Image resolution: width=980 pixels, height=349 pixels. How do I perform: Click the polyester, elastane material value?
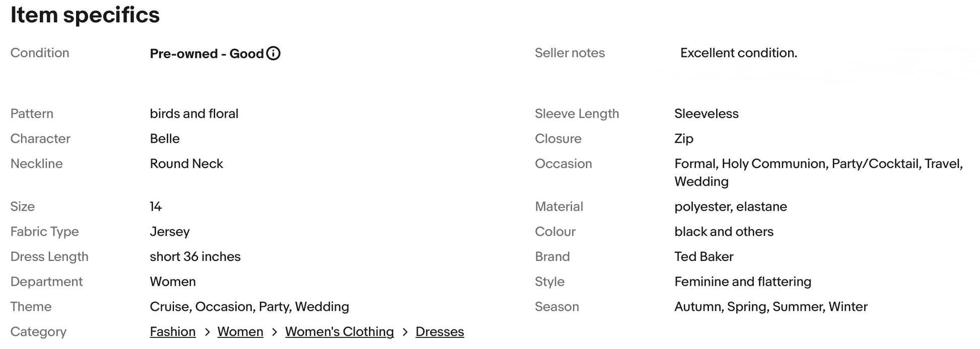click(x=730, y=207)
